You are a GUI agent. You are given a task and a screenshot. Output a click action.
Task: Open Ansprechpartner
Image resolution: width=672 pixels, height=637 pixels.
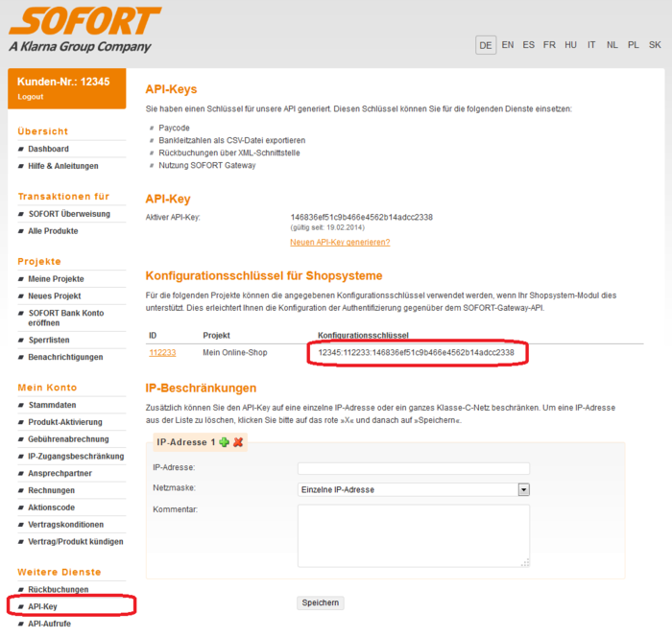(60, 473)
